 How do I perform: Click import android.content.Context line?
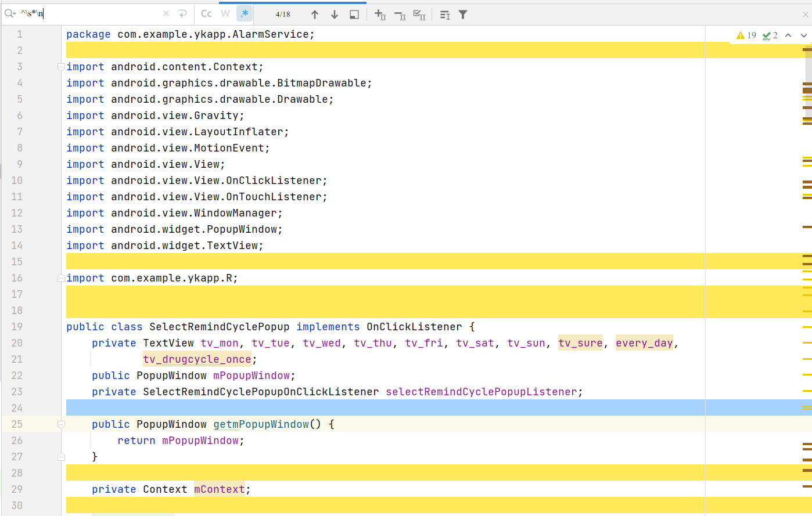(165, 67)
